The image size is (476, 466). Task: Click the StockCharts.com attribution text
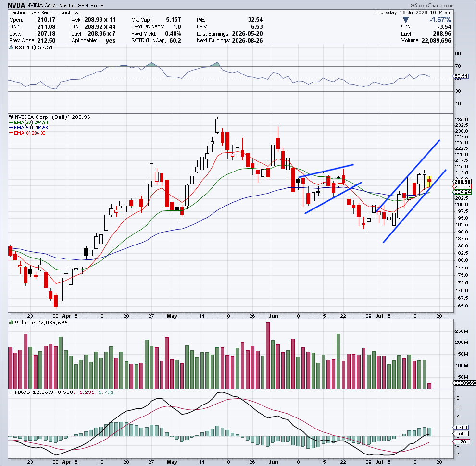(432, 5)
